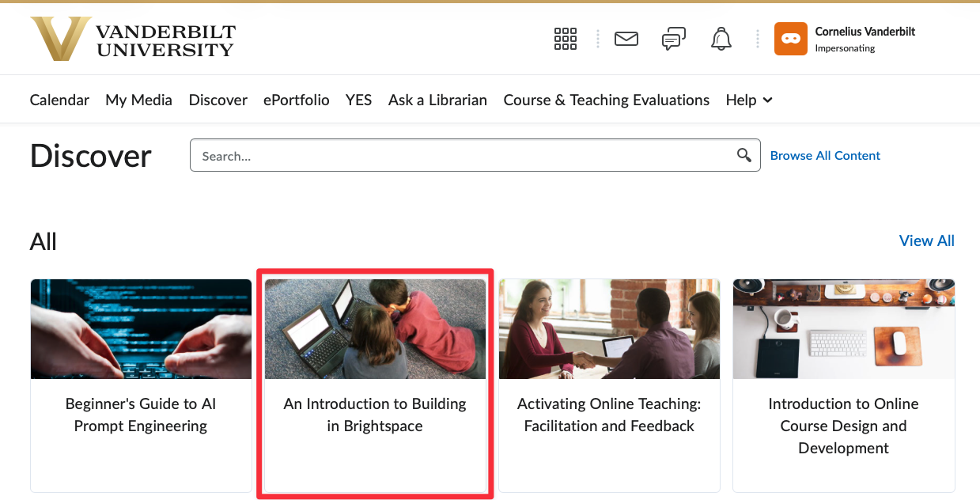
Task: Click the orange impersonation avatar icon
Action: point(790,39)
